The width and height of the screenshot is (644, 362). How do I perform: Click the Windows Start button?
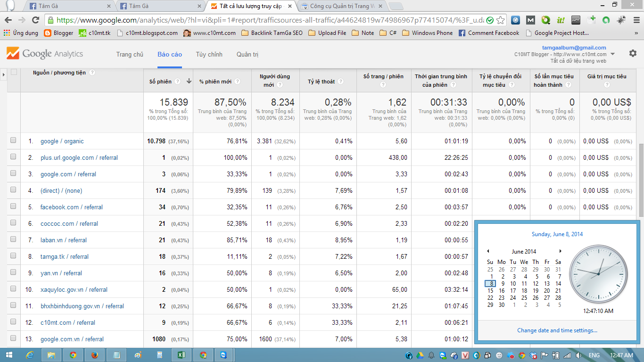[x=9, y=355]
